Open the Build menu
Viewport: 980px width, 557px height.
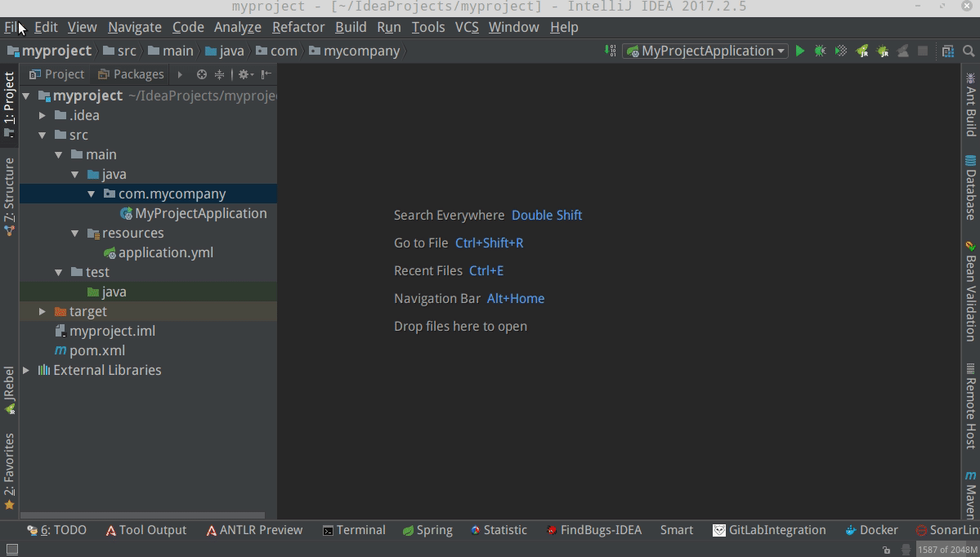351,28
